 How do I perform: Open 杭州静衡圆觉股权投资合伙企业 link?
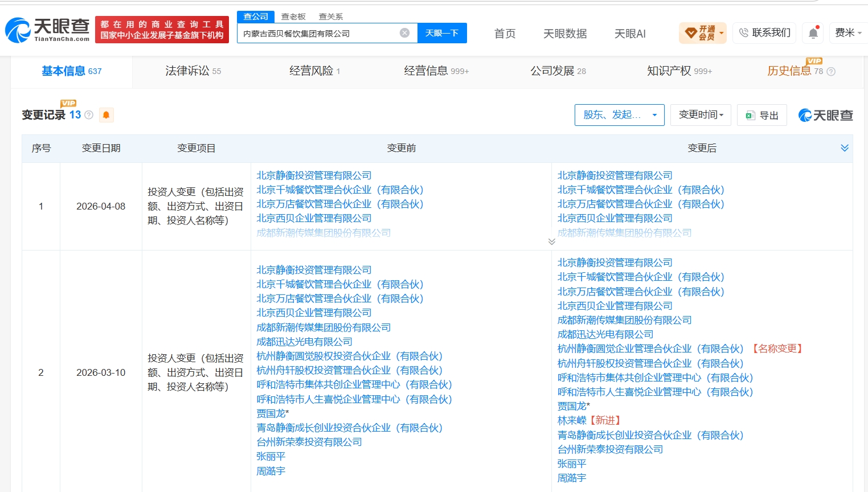click(350, 356)
